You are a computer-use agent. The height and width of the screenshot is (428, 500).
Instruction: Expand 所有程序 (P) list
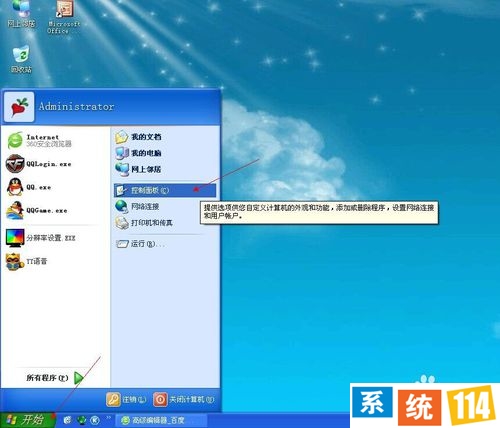point(55,378)
